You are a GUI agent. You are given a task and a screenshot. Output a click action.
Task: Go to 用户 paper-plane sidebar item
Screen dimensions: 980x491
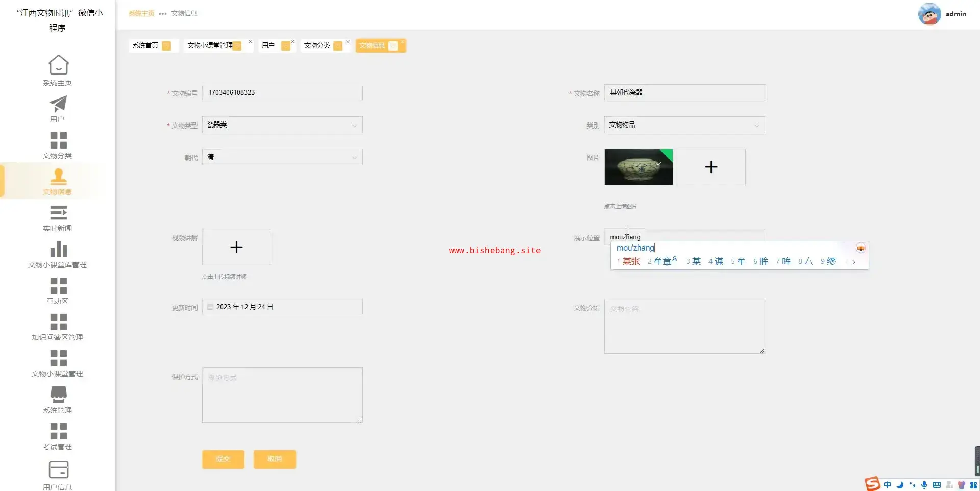(58, 109)
